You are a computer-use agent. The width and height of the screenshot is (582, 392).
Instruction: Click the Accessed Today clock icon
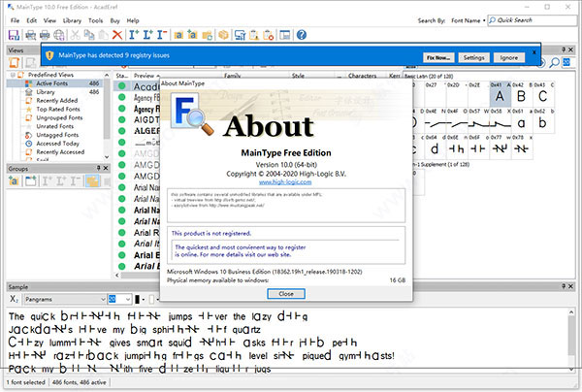coord(29,143)
